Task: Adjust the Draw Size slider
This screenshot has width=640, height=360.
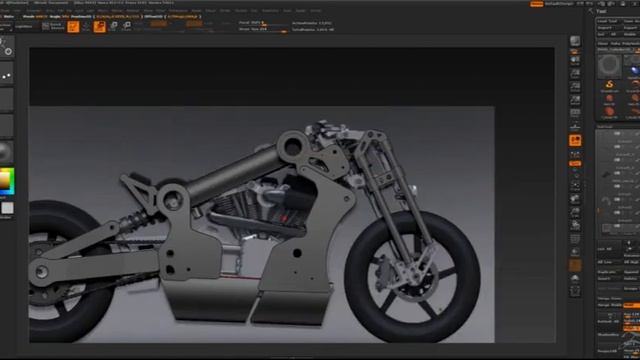Action: point(263,29)
